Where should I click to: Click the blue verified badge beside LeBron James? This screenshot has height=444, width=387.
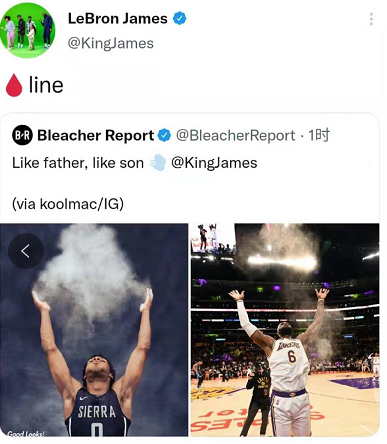[x=179, y=18]
